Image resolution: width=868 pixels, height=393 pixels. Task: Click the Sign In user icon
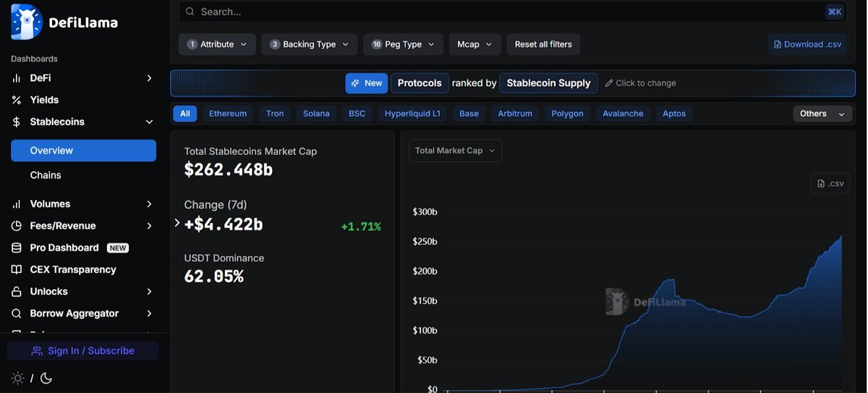37,351
